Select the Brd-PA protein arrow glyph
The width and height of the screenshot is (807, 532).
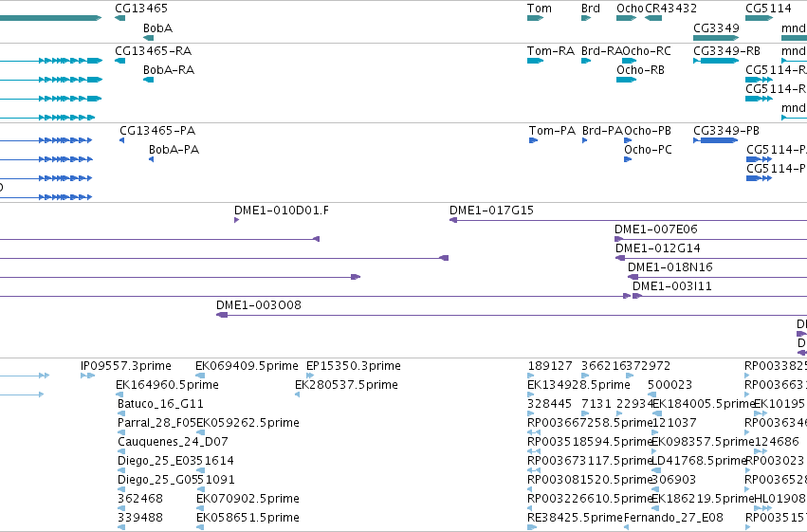tap(585, 140)
